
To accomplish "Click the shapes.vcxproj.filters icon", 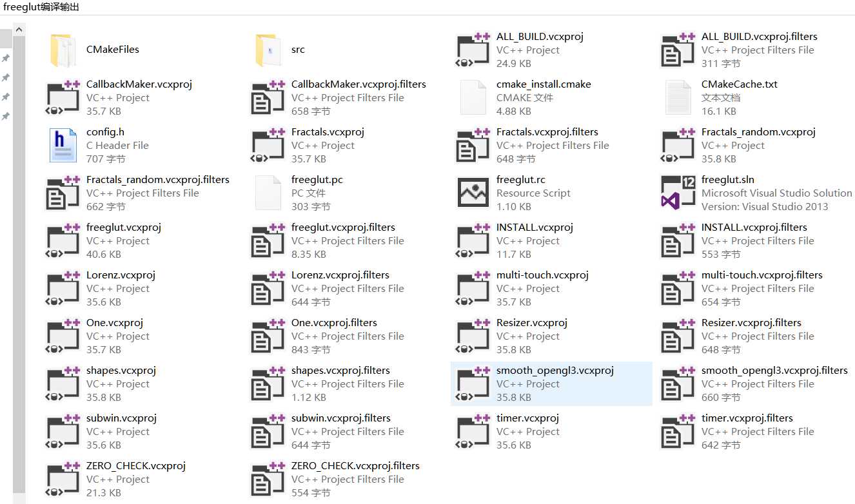I will pos(268,384).
